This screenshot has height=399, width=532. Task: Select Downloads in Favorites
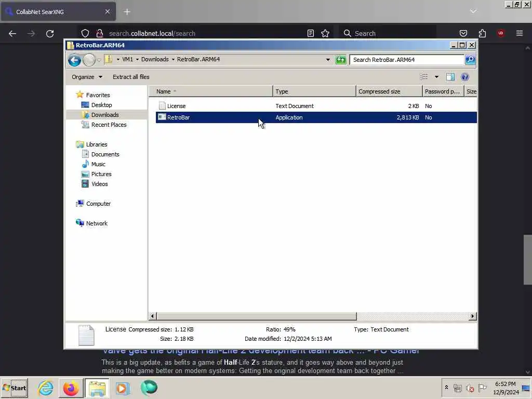[x=105, y=115]
